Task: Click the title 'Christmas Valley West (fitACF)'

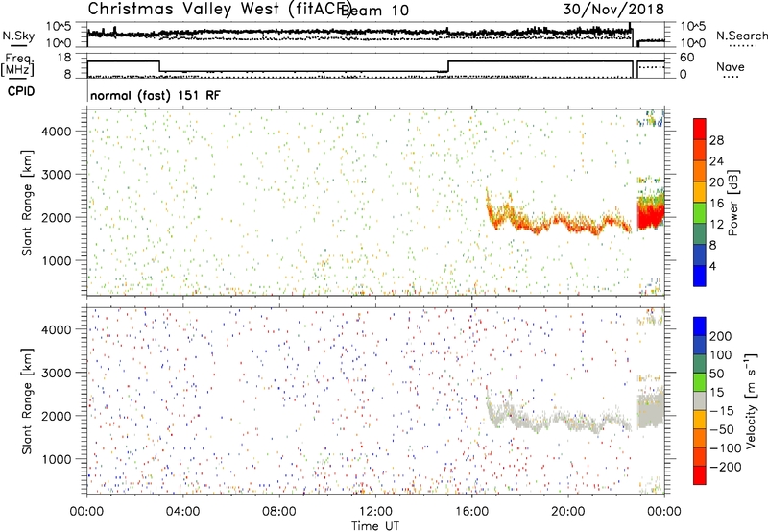Action: [x=220, y=10]
